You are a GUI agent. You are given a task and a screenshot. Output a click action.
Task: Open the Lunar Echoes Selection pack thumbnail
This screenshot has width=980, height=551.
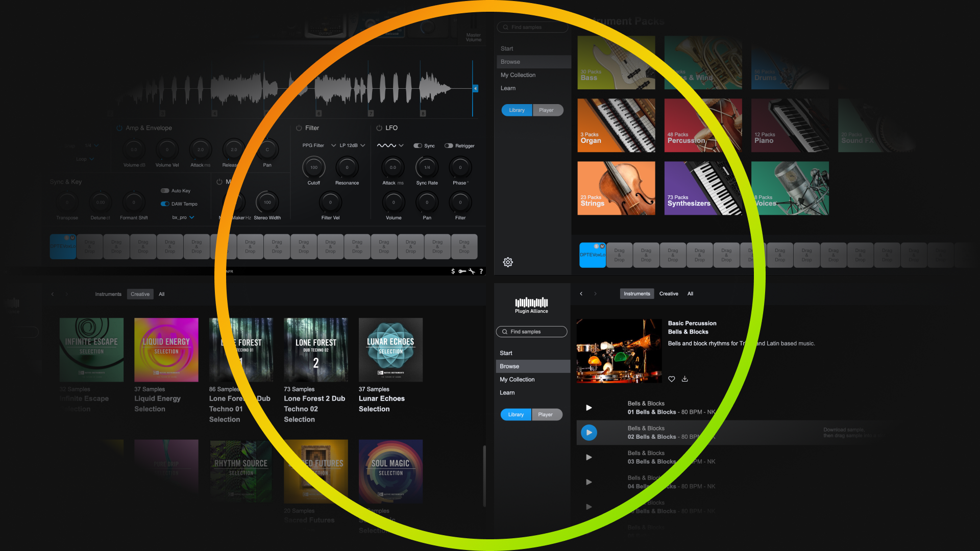coord(390,350)
